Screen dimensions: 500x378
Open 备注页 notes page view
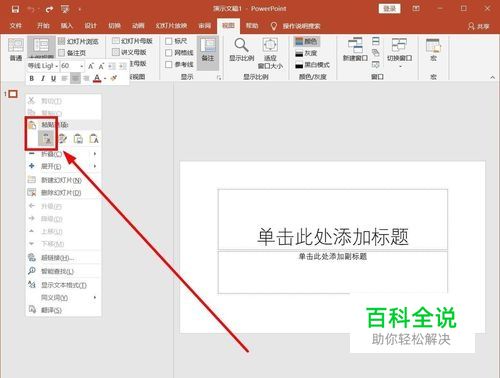click(72, 53)
